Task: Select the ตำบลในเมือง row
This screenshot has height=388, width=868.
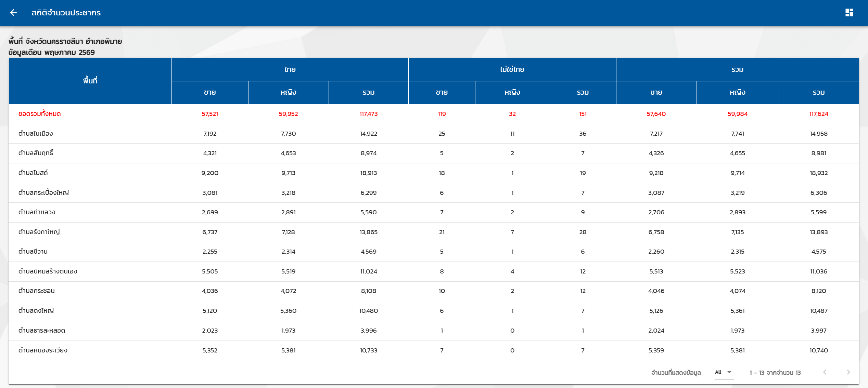Action: pos(434,134)
